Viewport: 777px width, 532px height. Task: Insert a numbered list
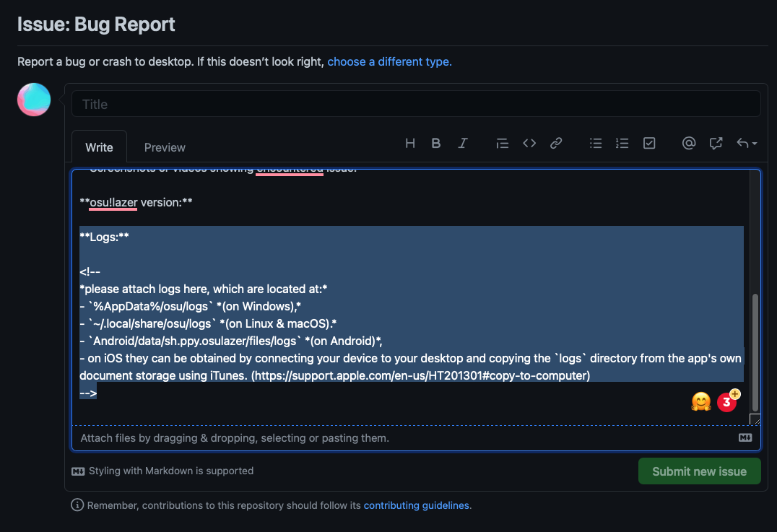point(622,143)
